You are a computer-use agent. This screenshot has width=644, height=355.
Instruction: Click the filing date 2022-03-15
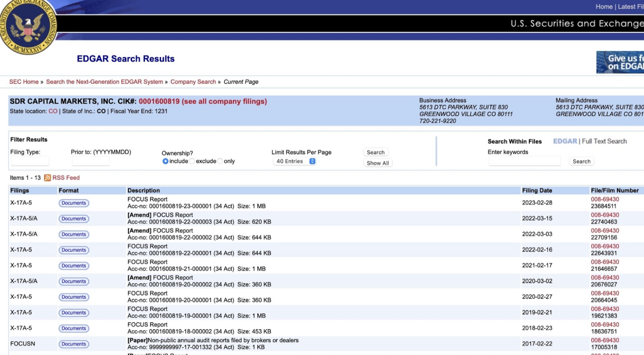click(537, 218)
